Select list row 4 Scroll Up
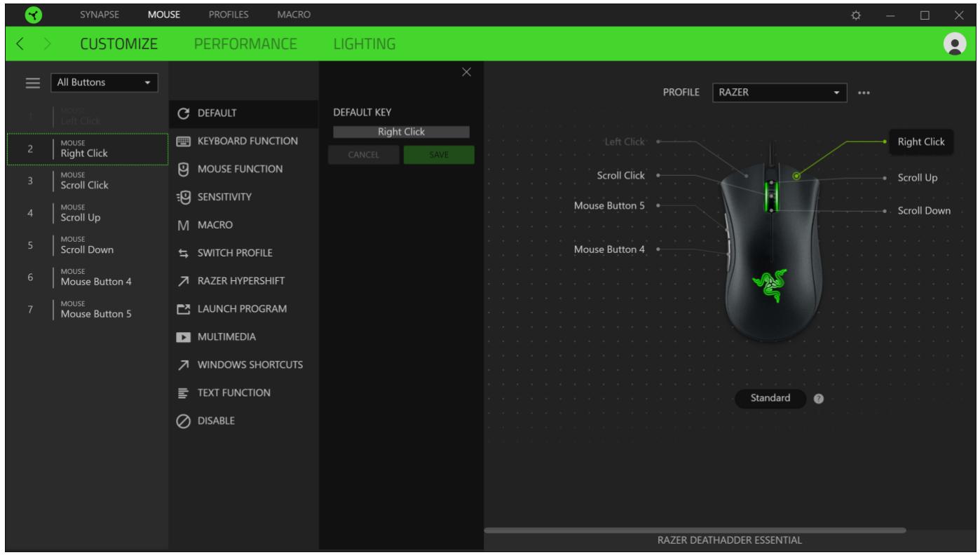 pos(88,213)
